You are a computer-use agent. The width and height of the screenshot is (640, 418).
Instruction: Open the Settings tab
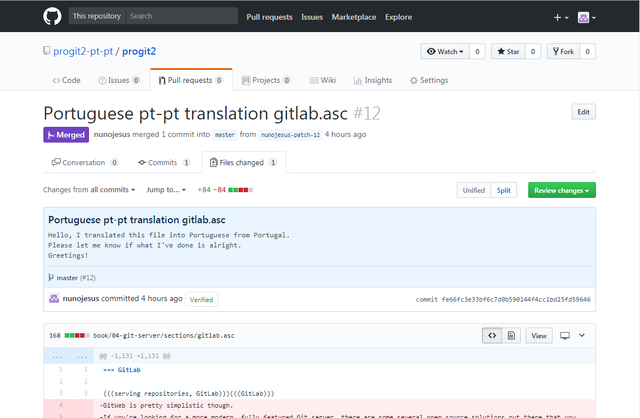(x=429, y=80)
